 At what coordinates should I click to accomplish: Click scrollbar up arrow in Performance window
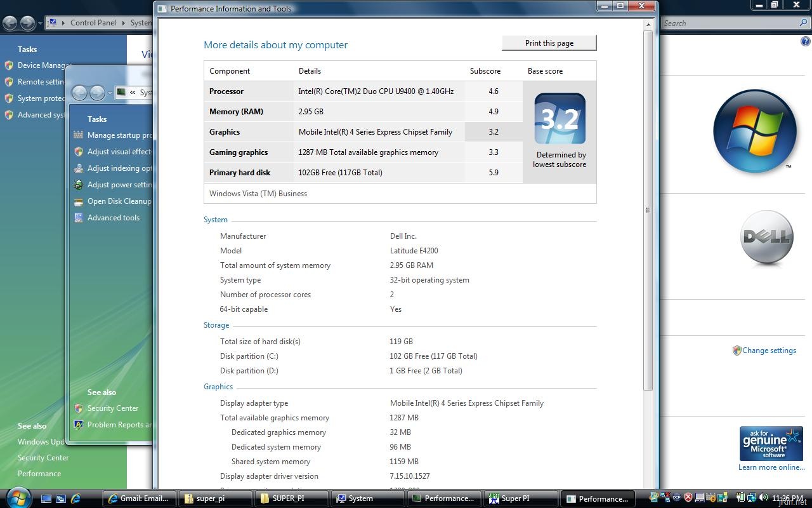pos(648,25)
